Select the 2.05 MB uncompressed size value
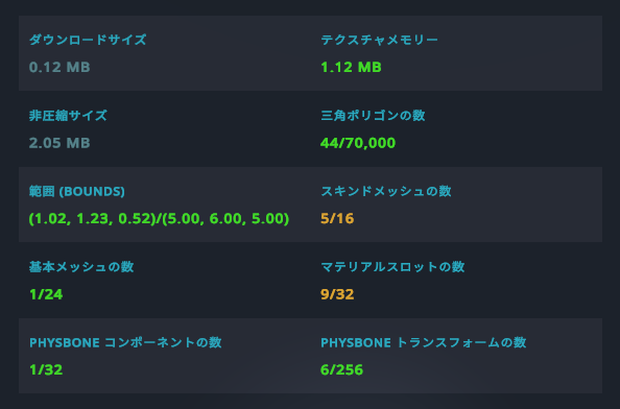Viewport: 620px width, 409px height. coord(60,143)
